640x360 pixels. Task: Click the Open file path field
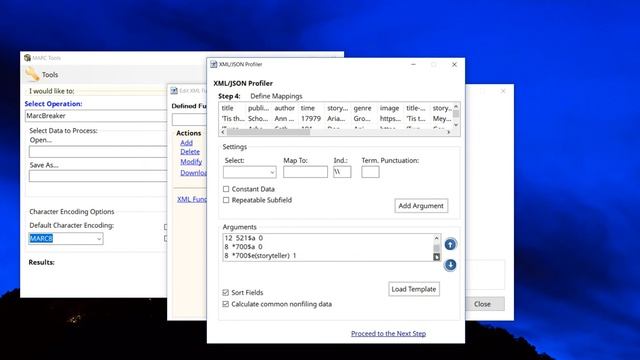[x=98, y=152]
